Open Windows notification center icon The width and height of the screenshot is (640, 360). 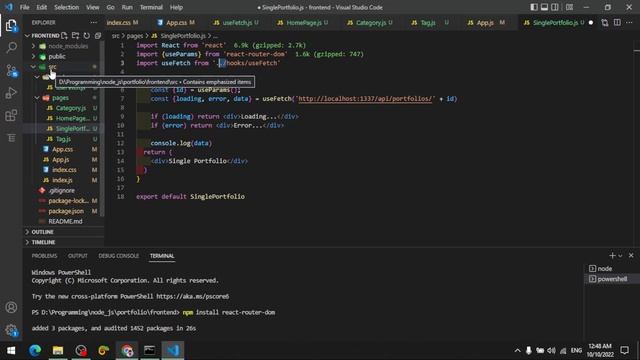click(624, 350)
